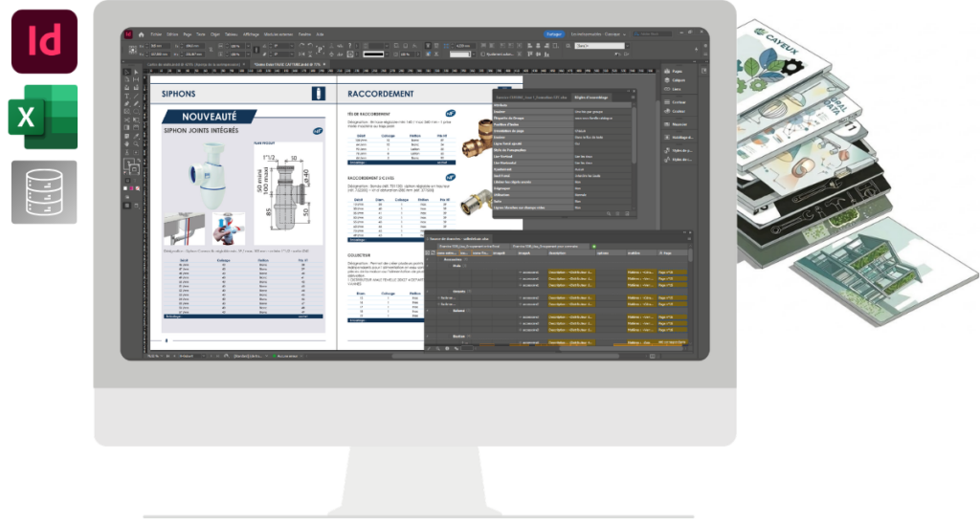Select the Line tool
The width and height of the screenshot is (980, 524).
136,97
